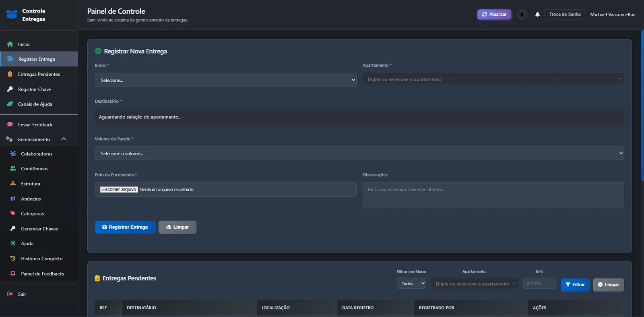
Task: Click the Filtrar button
Action: [575, 284]
